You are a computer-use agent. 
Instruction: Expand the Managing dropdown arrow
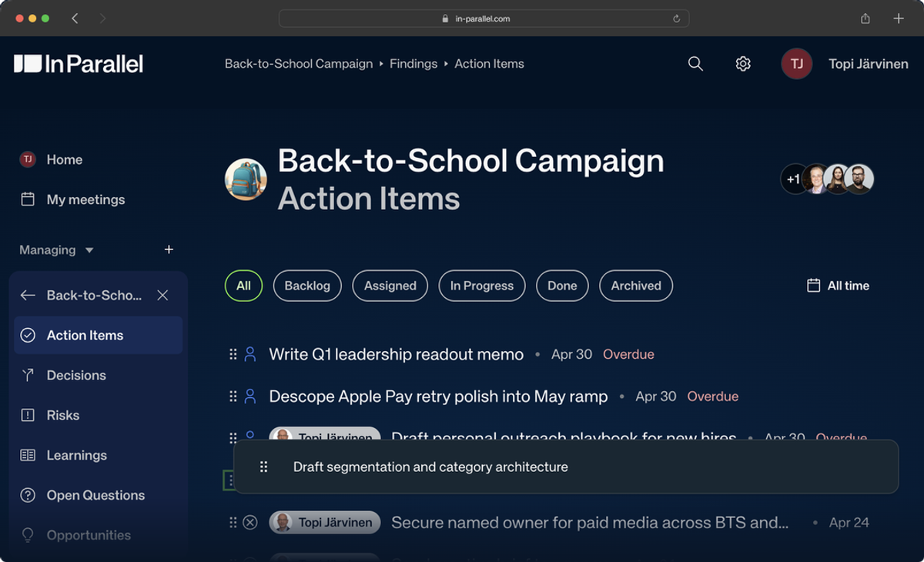click(89, 250)
